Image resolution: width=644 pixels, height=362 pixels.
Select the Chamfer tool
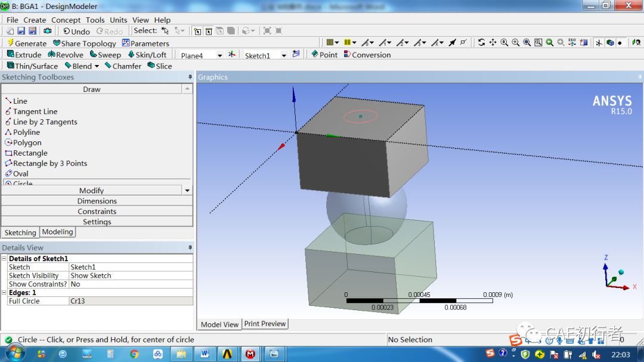[x=123, y=66]
